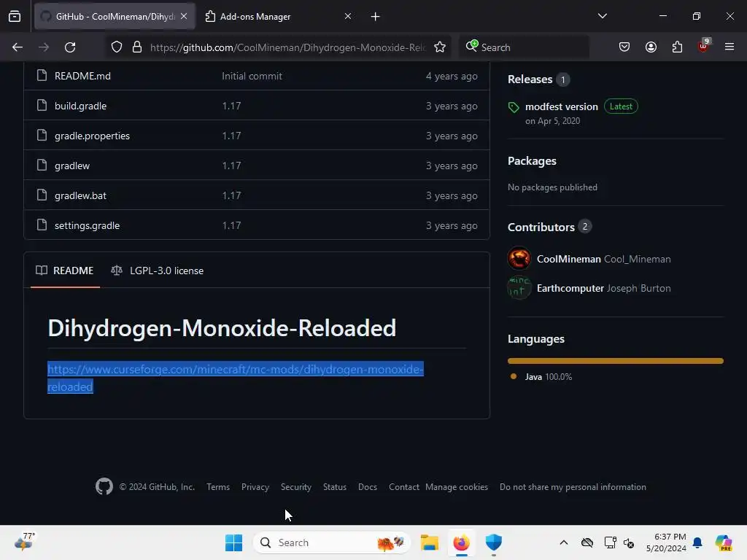Open the Initial commit message link
The height and width of the screenshot is (560, 747).
pos(252,76)
